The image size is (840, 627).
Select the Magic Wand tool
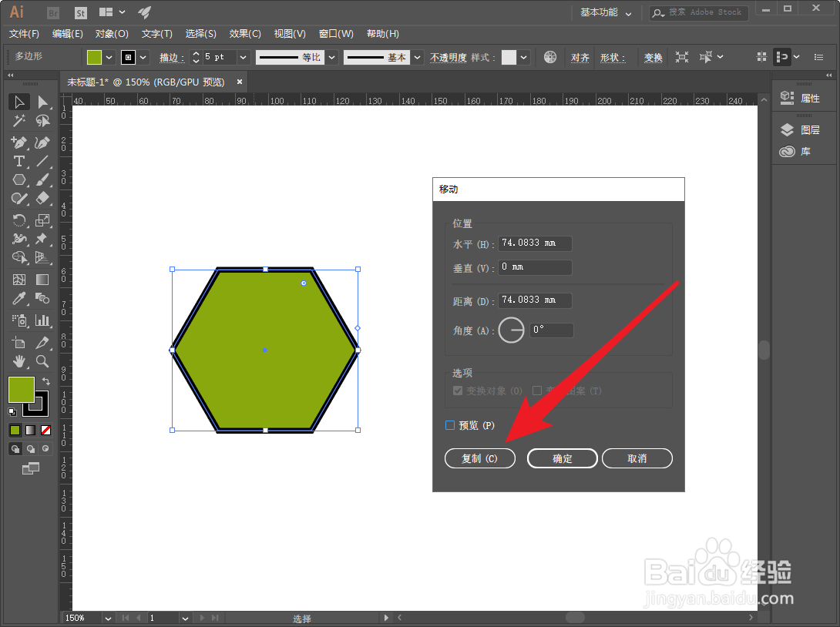(19, 121)
